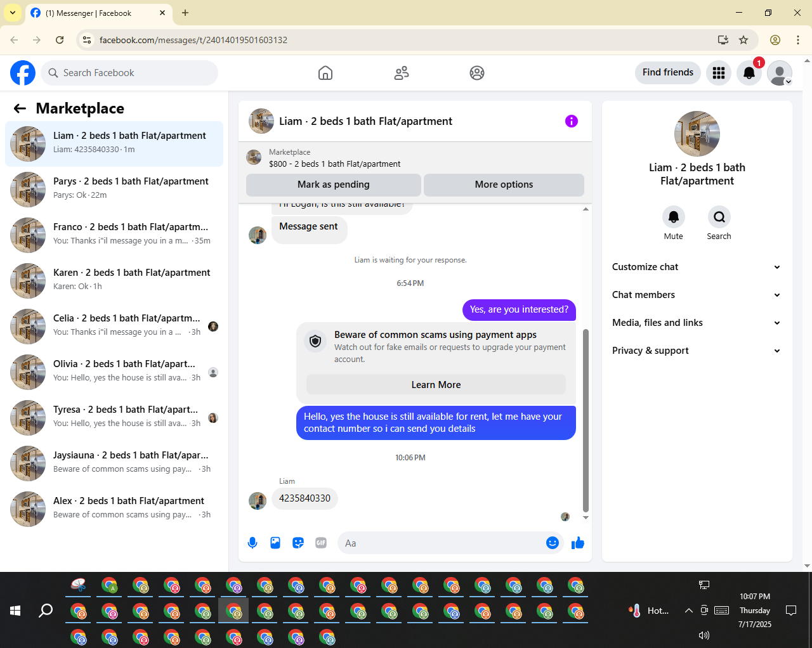
Task: Bookmark this page with the star icon
Action: point(743,40)
